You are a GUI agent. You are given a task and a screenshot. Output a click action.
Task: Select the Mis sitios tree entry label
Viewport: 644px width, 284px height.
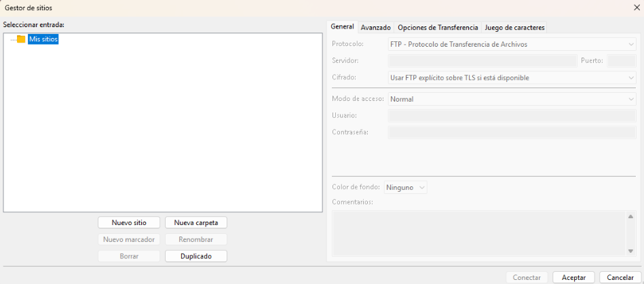point(43,39)
